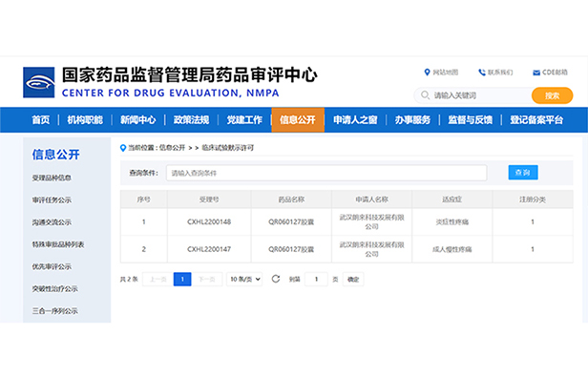Click the 申请人名称 column header

372,199
